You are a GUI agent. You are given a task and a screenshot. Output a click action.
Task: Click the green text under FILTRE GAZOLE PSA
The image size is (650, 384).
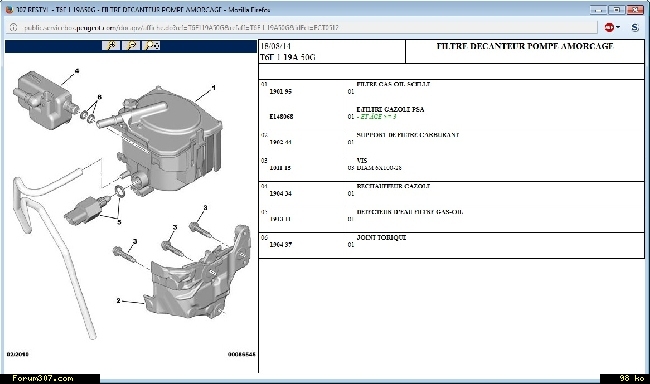[x=376, y=117]
